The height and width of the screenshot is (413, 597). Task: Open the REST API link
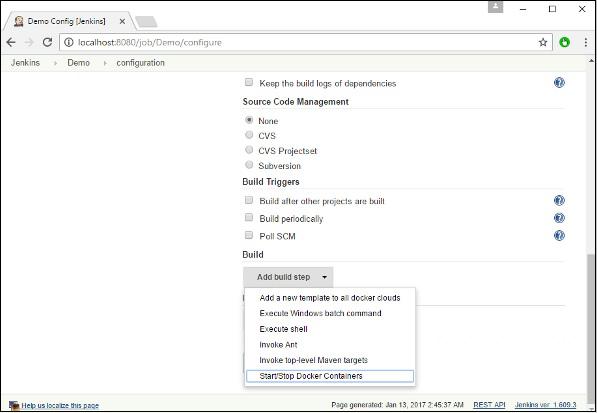(x=489, y=405)
